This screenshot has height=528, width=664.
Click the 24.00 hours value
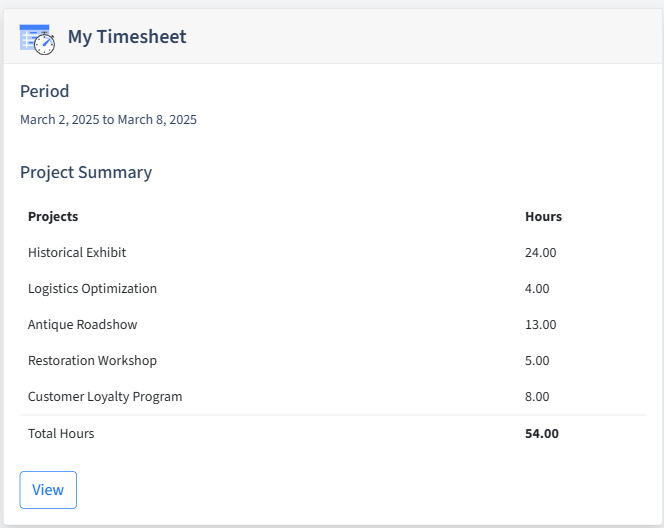pyautogui.click(x=540, y=252)
